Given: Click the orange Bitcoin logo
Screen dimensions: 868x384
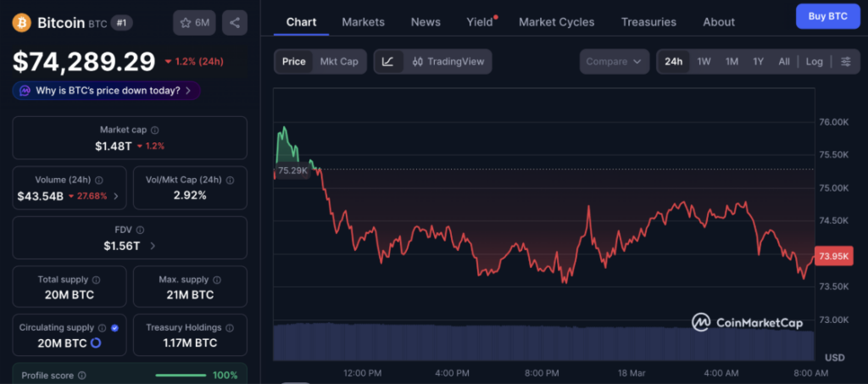Looking at the screenshot, I should pyautogui.click(x=22, y=23).
